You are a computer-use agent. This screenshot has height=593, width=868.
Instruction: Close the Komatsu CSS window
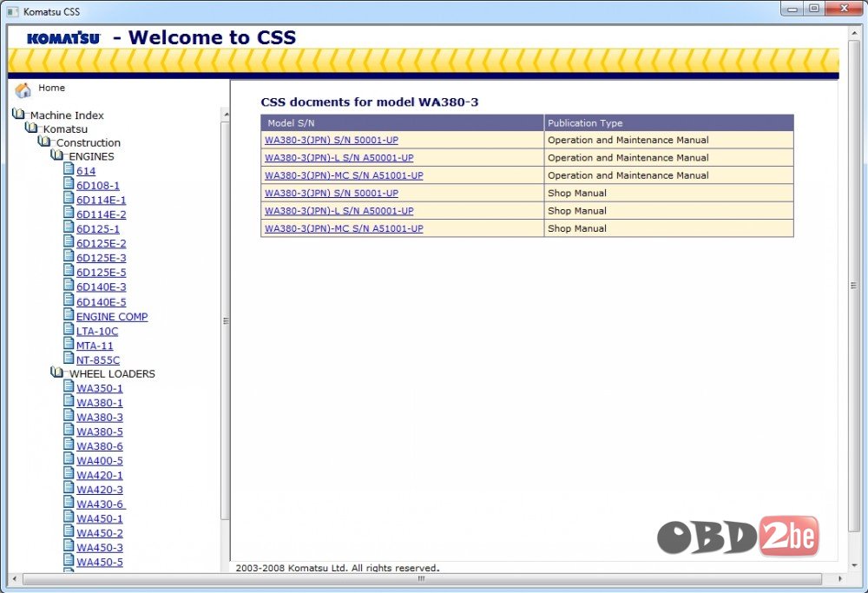point(845,9)
